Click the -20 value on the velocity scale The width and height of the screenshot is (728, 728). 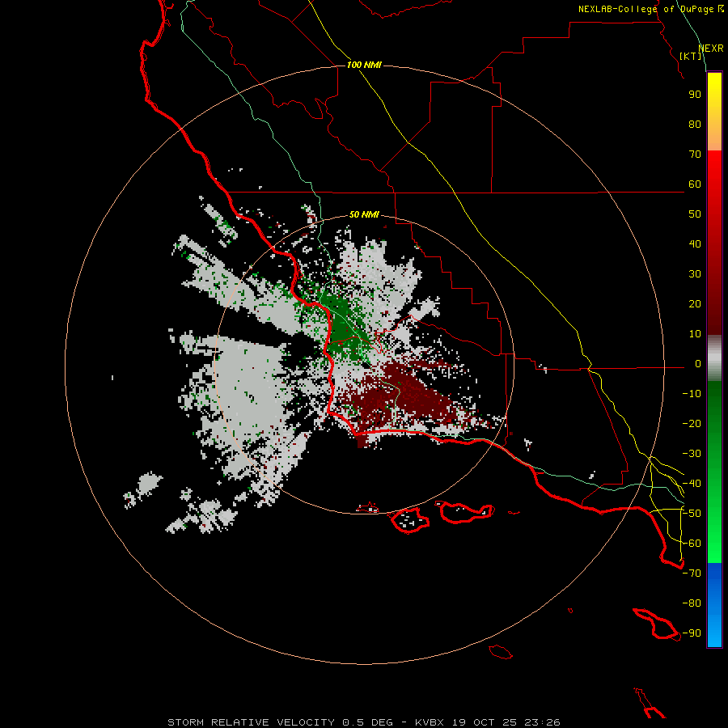pos(692,423)
